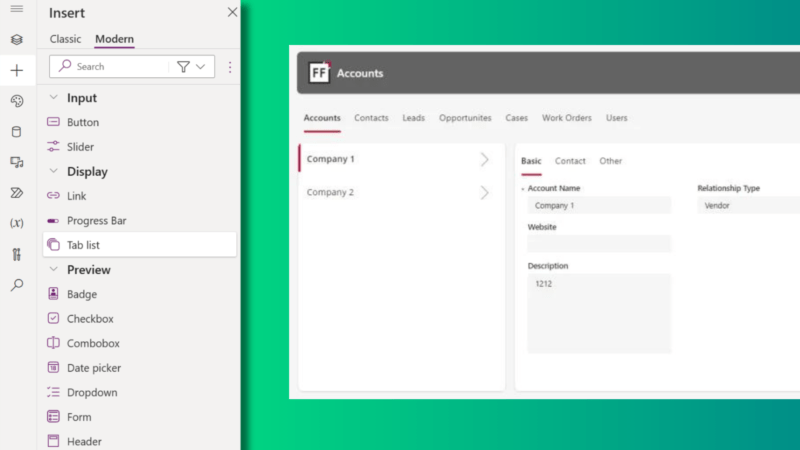Select the Contacts tab in app

pos(371,118)
